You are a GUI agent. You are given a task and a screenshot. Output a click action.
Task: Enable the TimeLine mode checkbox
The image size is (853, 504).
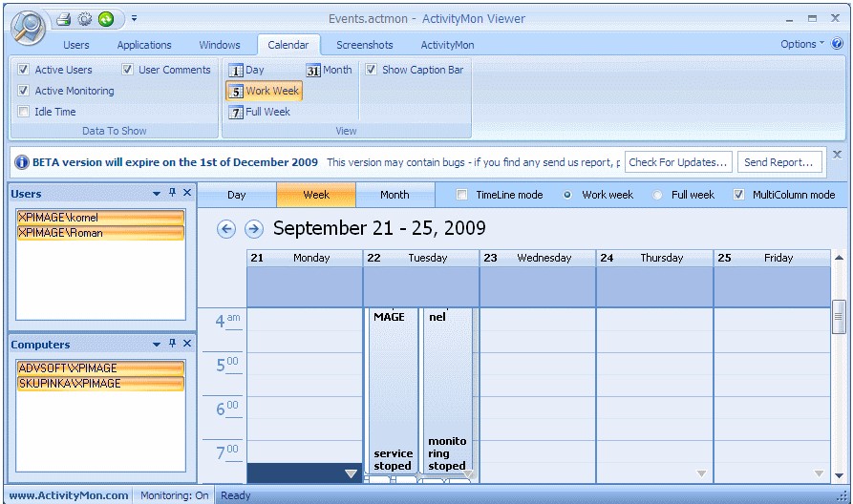(x=462, y=194)
